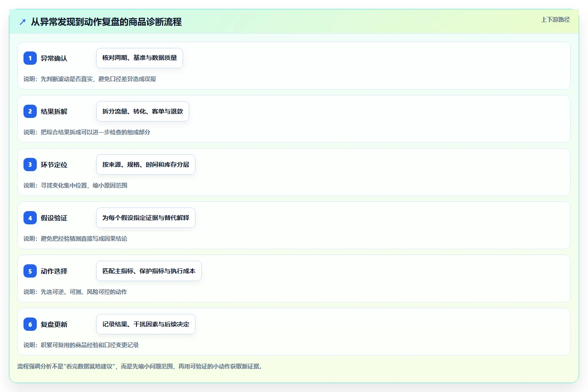The width and height of the screenshot is (588, 392).
Task: Select step number 1 badge
Action: (x=30, y=58)
